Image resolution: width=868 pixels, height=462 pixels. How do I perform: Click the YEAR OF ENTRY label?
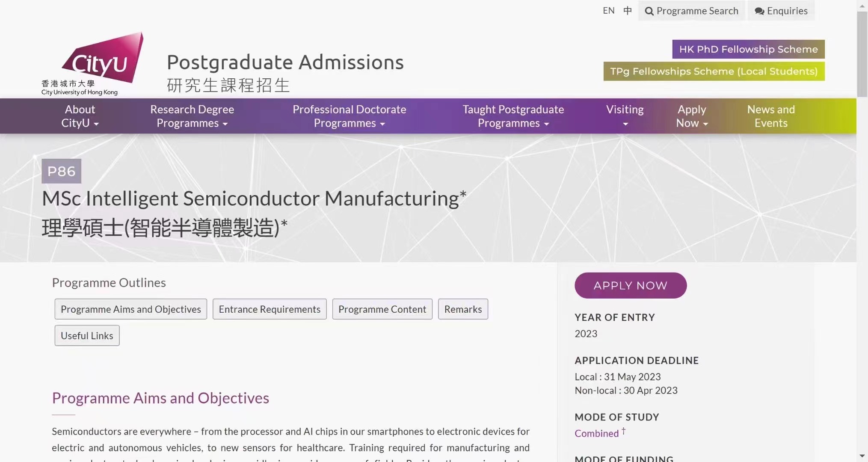pyautogui.click(x=615, y=317)
